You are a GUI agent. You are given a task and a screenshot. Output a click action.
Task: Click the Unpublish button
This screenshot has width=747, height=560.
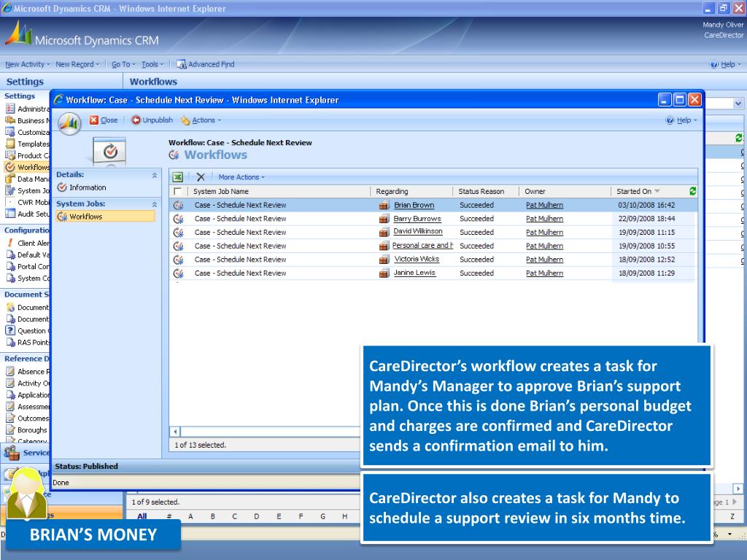point(152,120)
